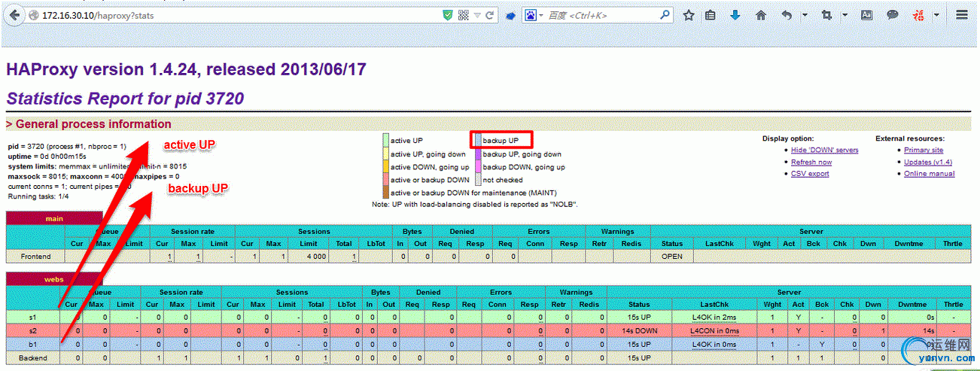Expand the dropdown next to the crop icon
This screenshot has height=371, width=980.
pos(845,15)
